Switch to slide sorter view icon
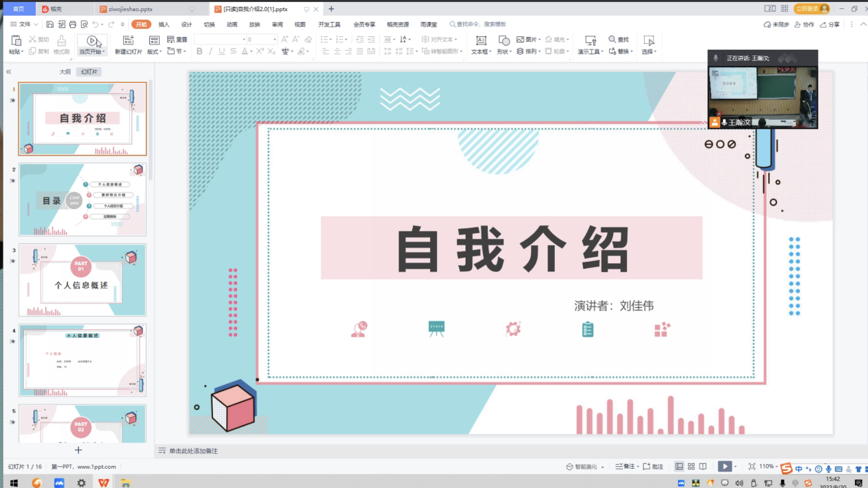 click(691, 466)
